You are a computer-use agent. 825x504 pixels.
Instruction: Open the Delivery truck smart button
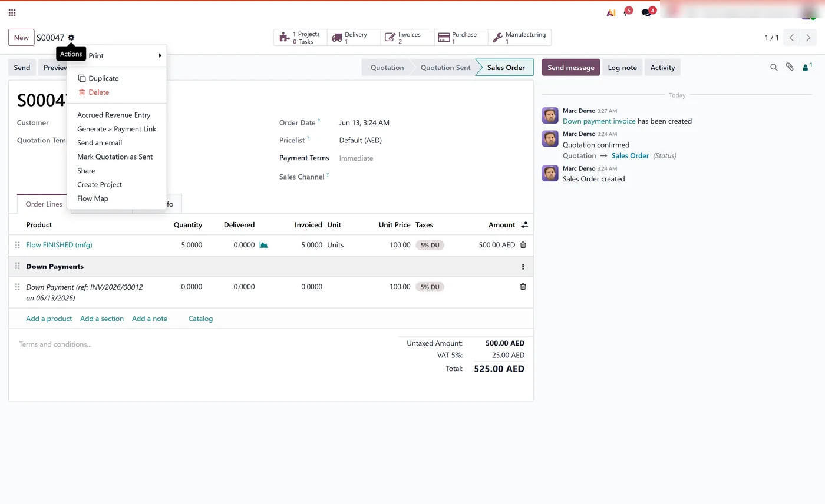coord(354,38)
